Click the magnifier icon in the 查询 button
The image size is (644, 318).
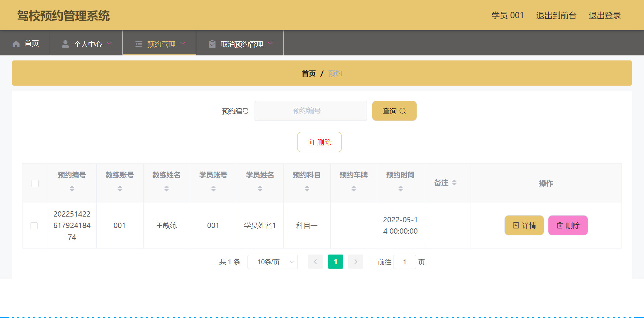tap(404, 111)
